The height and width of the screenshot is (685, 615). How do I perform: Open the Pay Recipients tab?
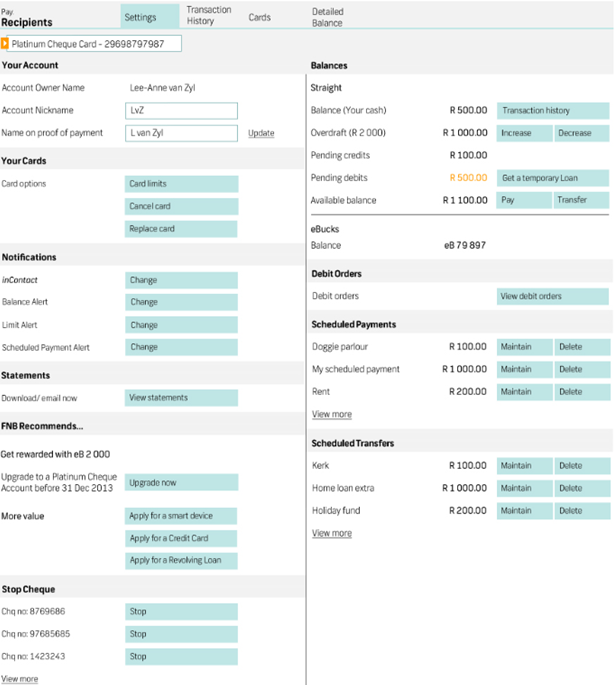27,17
